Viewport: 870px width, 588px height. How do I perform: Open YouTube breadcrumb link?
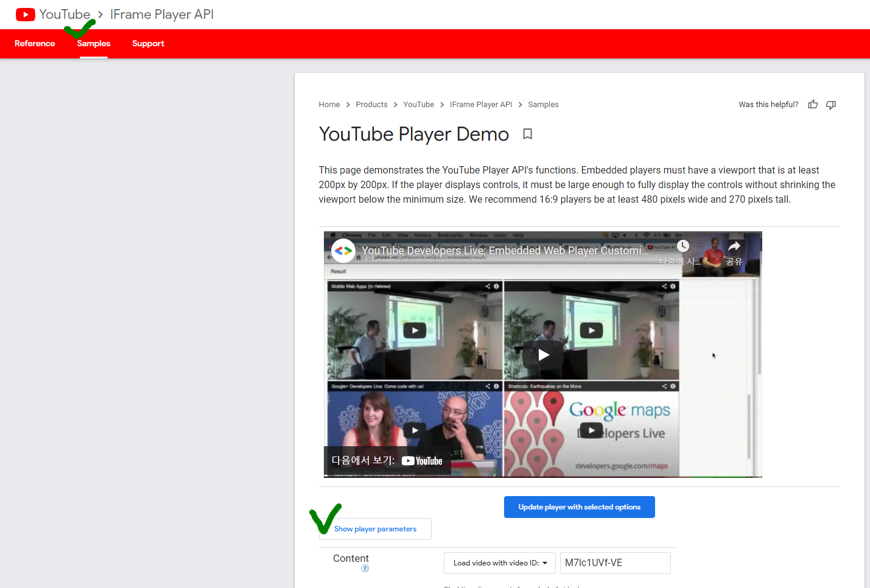click(x=419, y=105)
